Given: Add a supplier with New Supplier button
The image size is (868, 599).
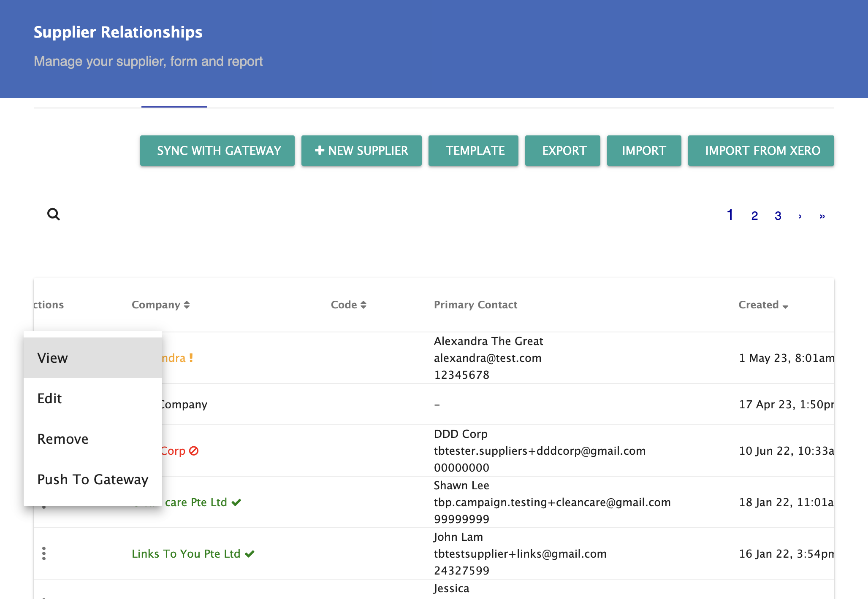Looking at the screenshot, I should click(361, 151).
